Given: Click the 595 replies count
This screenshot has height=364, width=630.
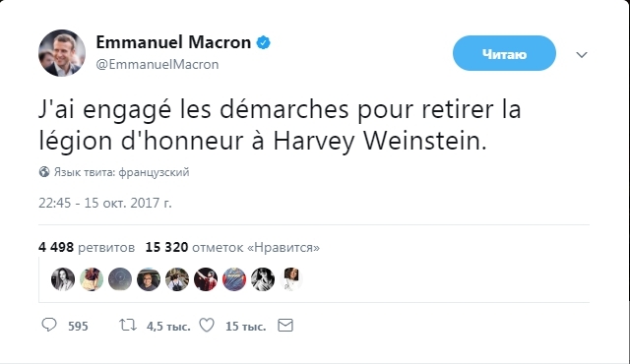Looking at the screenshot, I should pos(78,327).
